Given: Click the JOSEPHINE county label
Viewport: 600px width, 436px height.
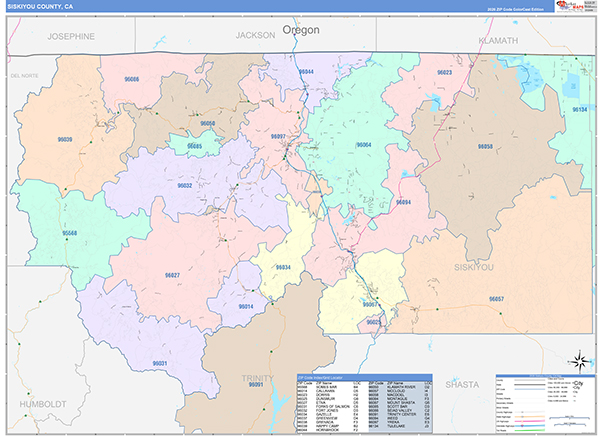Looking at the screenshot, I should (x=71, y=36).
